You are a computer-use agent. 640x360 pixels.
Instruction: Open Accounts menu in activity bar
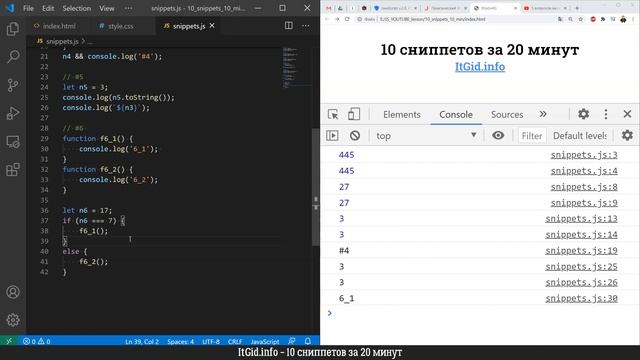coord(13,292)
